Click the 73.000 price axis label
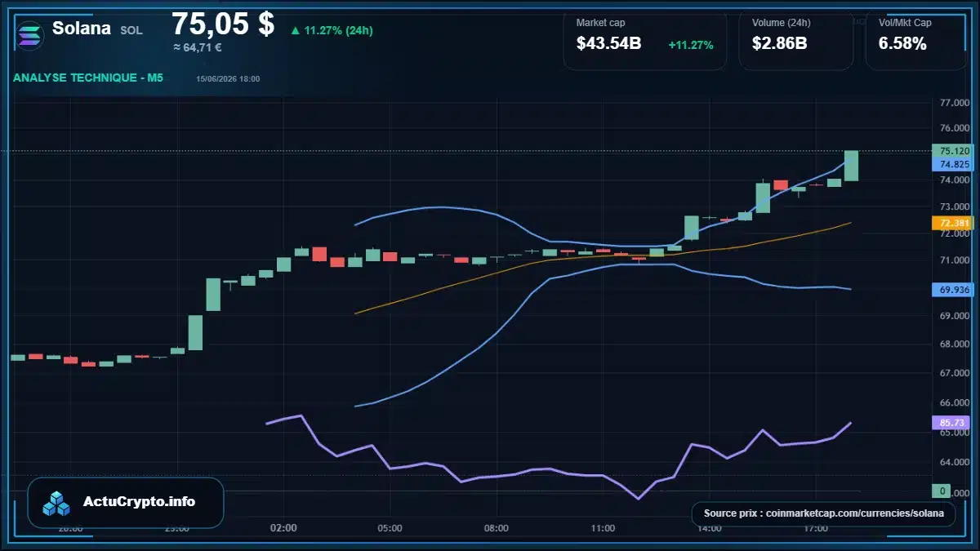Image resolution: width=980 pixels, height=551 pixels. (955, 206)
